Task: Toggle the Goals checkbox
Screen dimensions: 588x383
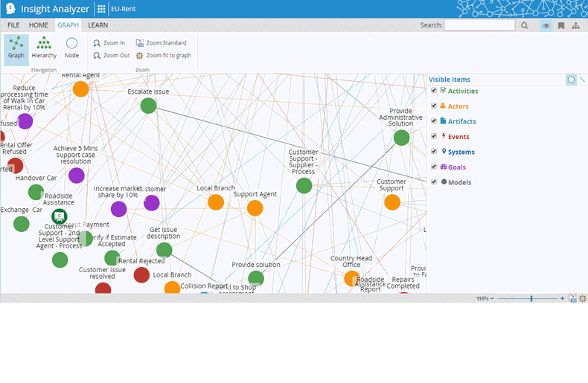Action: tap(434, 167)
